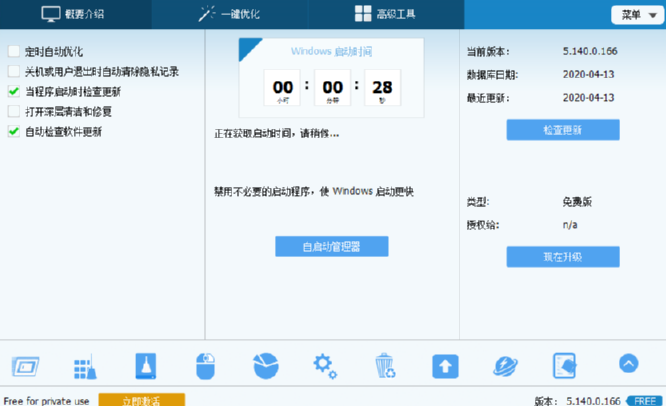Open the privacy document cleaner icon
Screen dimensions: 666x406
click(564, 366)
